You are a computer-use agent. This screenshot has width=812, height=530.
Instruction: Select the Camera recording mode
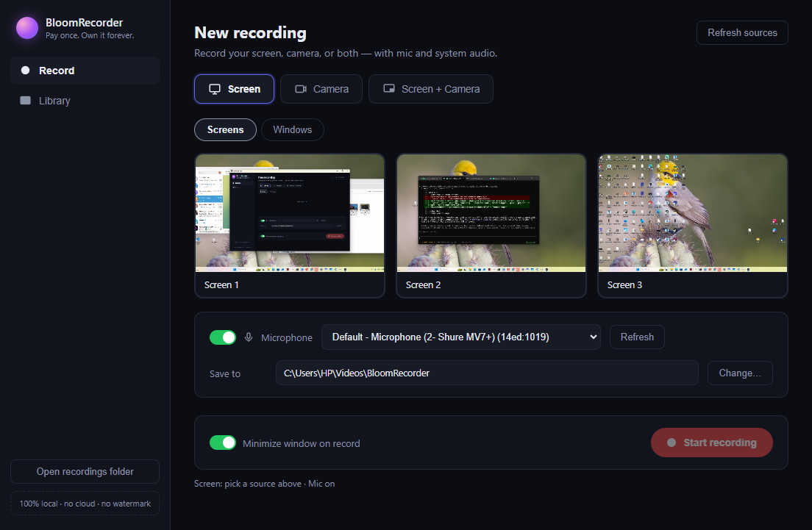coord(321,89)
